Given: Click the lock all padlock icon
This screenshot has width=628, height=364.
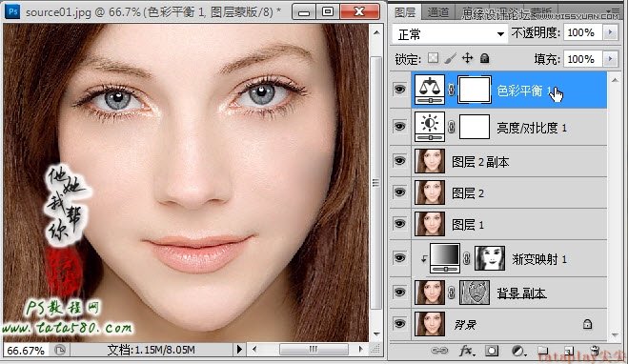Looking at the screenshot, I should [485, 58].
